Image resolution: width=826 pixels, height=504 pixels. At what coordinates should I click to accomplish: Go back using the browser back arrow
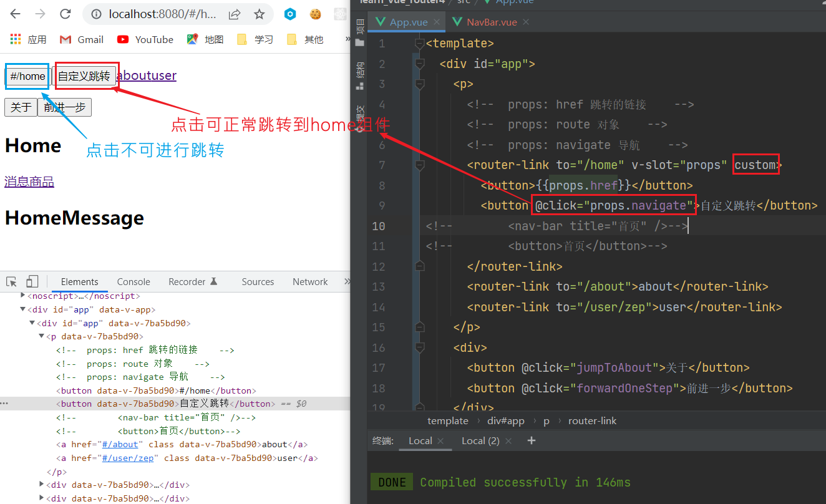point(15,14)
